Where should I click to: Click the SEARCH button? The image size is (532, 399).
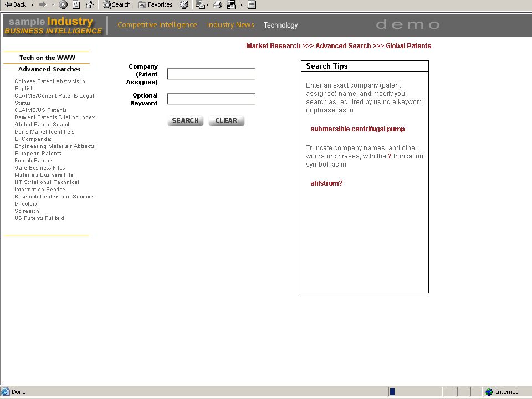tap(185, 121)
